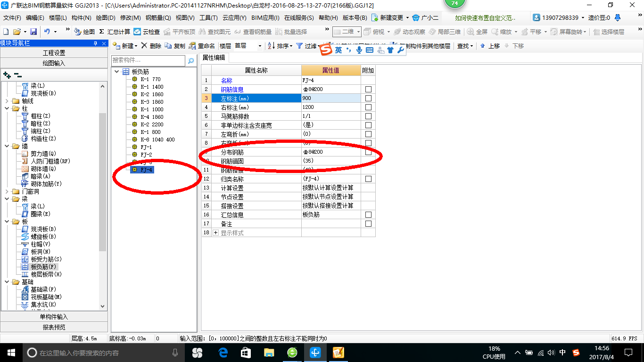Click the 单构件输入 navigation button
The width and height of the screenshot is (644, 362).
pyautogui.click(x=54, y=317)
